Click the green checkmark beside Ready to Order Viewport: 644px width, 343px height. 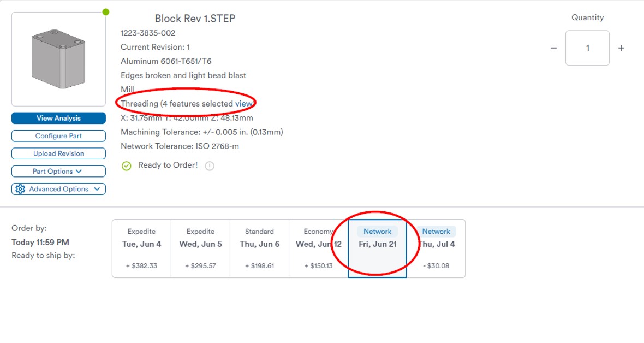coord(126,165)
